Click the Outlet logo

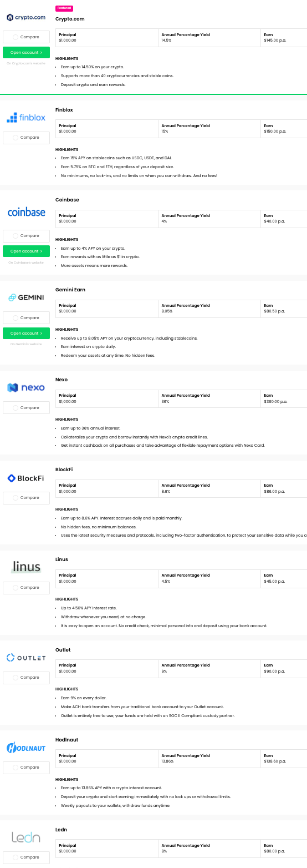coord(26,658)
